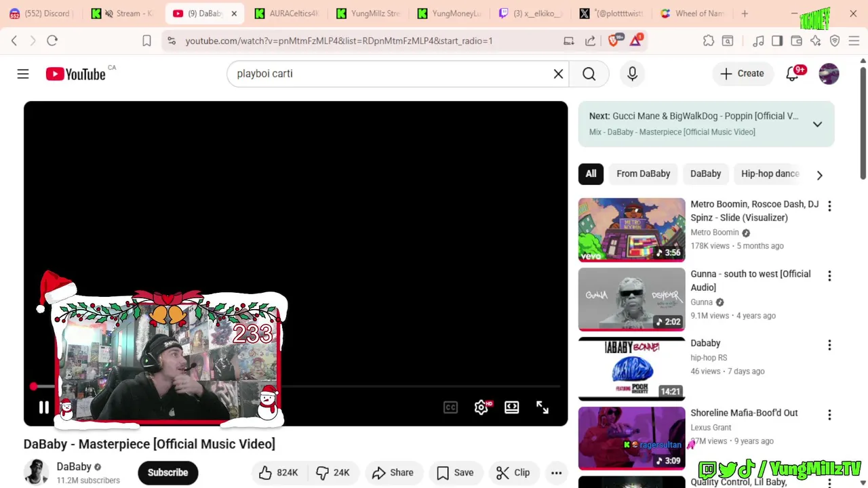Open browser extensions puzzle icon
This screenshot has width=868, height=488.
click(709, 41)
